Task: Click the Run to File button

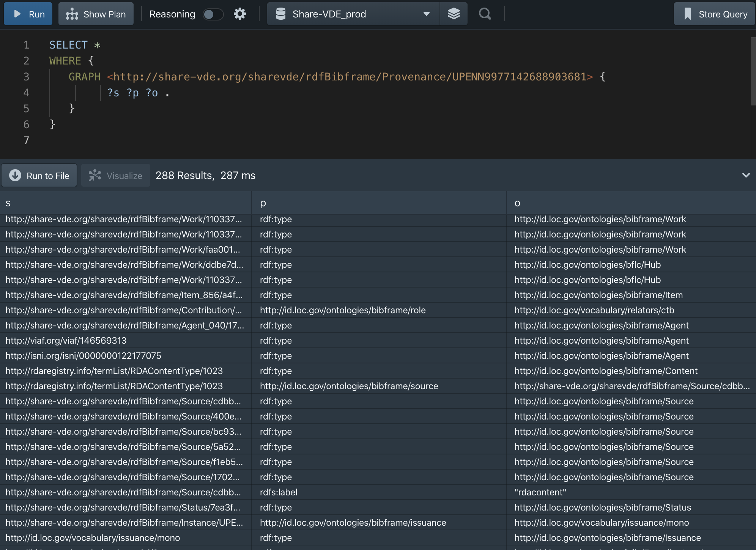Action: [x=39, y=175]
